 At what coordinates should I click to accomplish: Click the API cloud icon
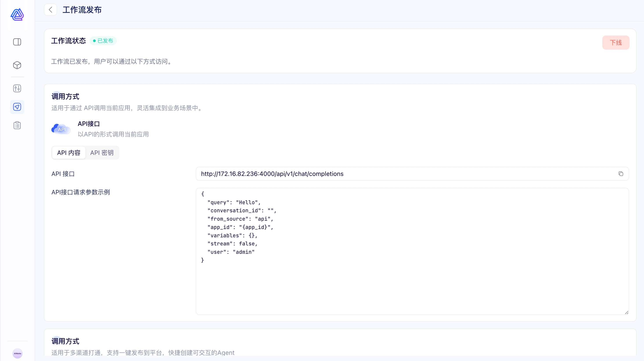pyautogui.click(x=61, y=129)
